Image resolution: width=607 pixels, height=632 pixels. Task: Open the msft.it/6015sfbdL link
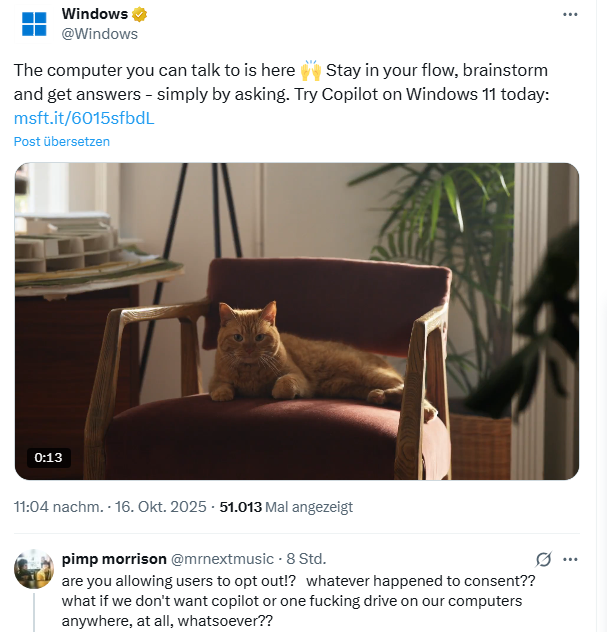(84, 118)
